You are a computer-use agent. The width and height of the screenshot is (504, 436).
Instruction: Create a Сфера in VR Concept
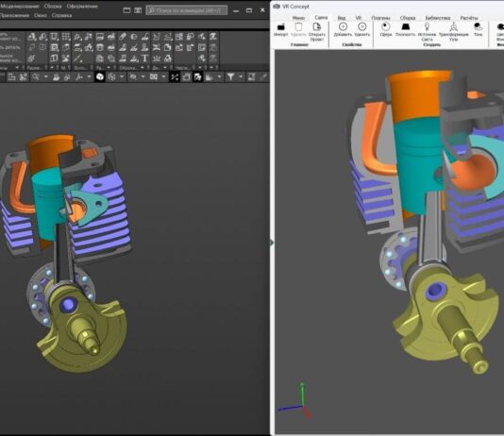coord(385,29)
